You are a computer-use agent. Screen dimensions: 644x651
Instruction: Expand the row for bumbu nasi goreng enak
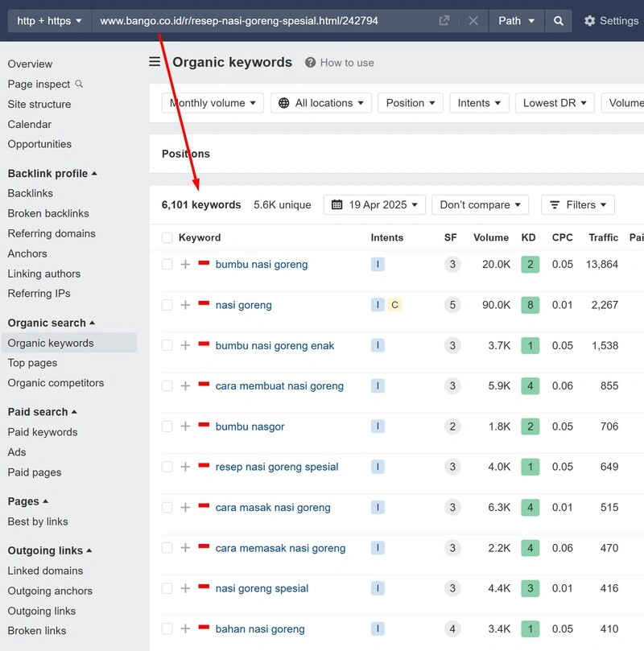tap(185, 345)
